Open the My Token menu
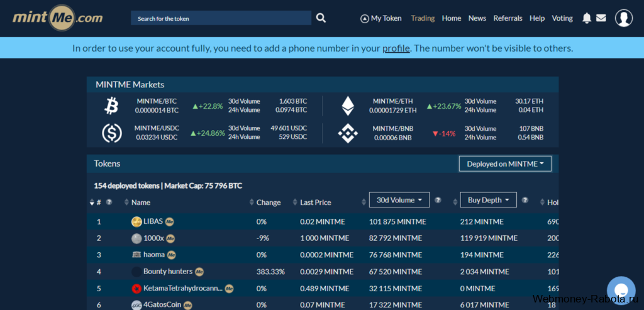The image size is (644, 310). (381, 18)
